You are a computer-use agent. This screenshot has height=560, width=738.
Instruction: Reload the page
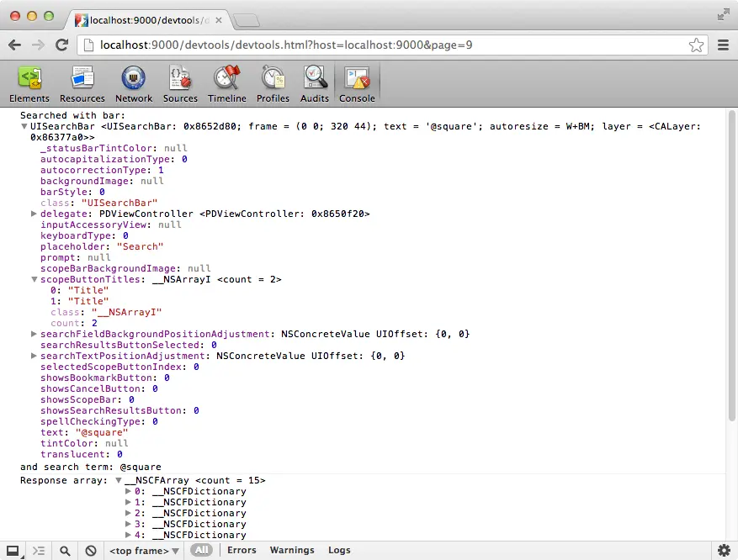point(61,45)
